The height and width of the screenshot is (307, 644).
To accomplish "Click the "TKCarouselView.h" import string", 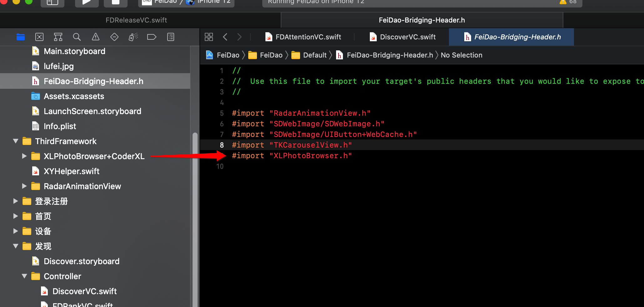I will click(x=311, y=145).
